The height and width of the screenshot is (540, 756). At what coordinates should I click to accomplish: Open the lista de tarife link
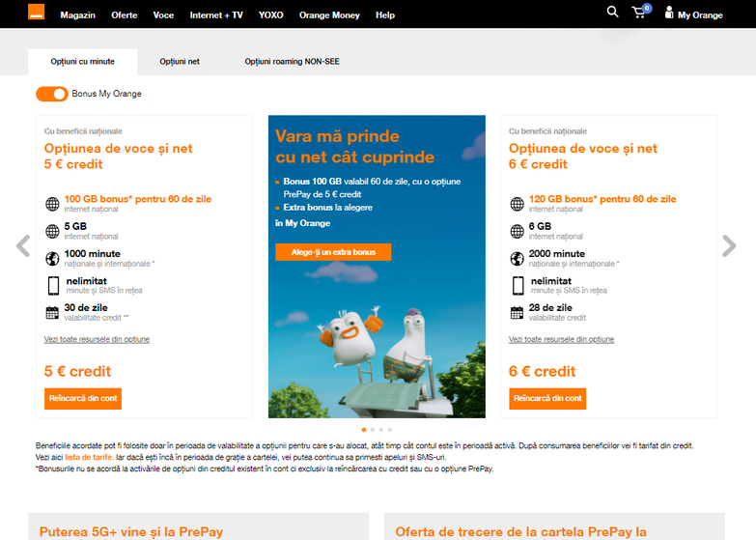(x=82, y=457)
